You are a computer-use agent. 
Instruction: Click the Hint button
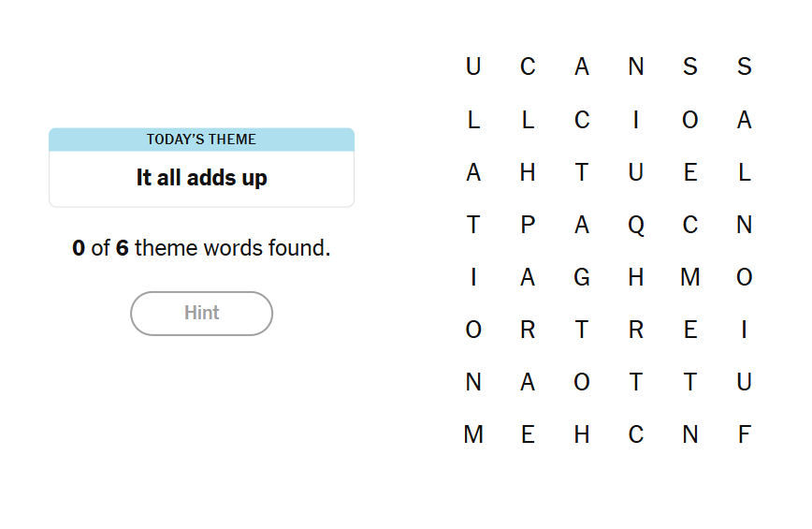[x=201, y=314]
